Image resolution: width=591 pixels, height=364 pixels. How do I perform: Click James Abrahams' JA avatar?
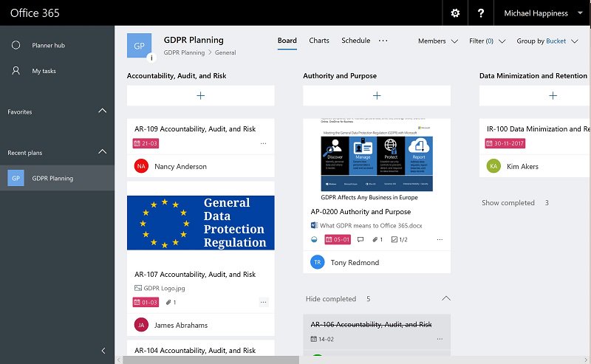141,325
